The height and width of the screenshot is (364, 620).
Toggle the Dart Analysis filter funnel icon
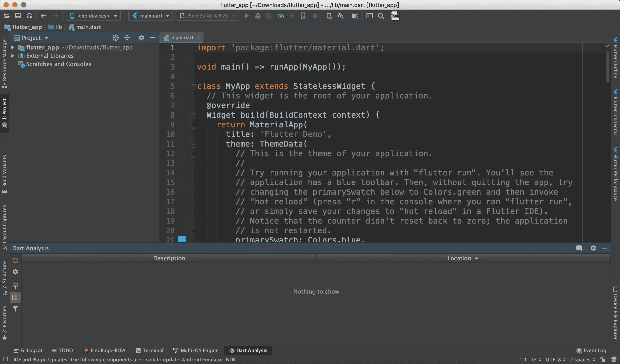point(15,309)
